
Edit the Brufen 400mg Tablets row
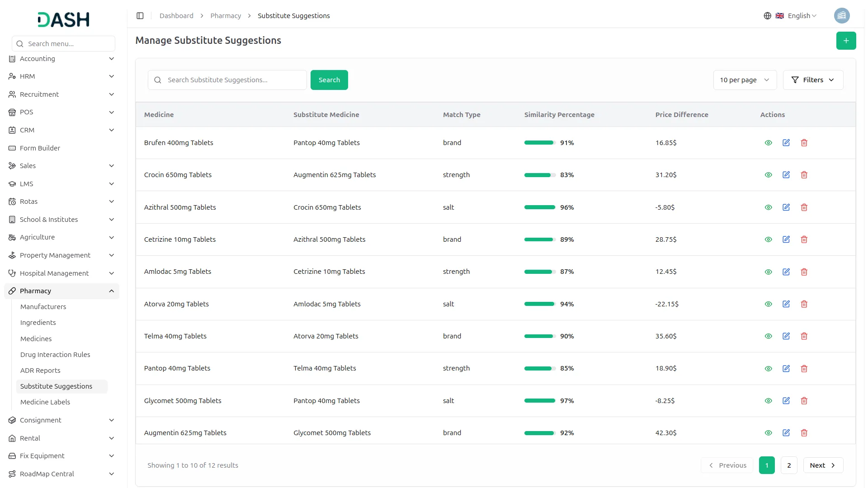click(x=786, y=143)
